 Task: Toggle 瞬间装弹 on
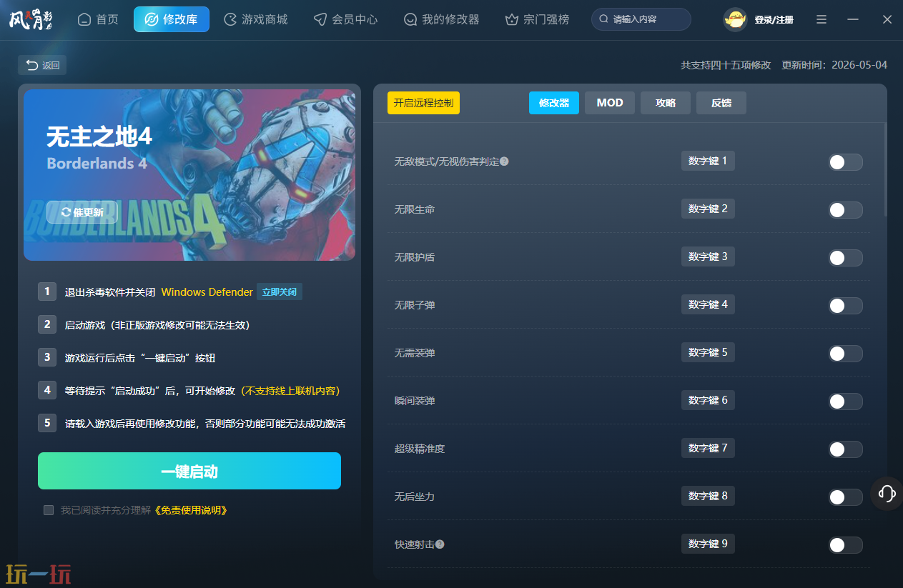[845, 402]
